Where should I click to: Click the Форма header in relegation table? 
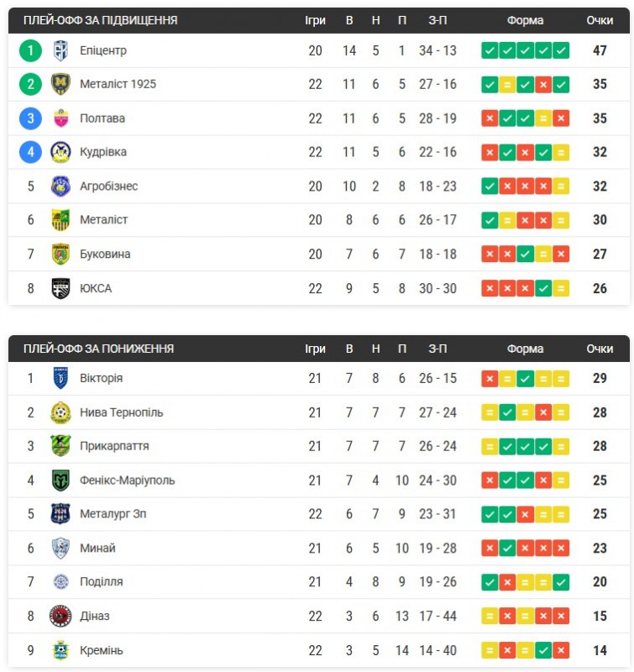pos(525,349)
